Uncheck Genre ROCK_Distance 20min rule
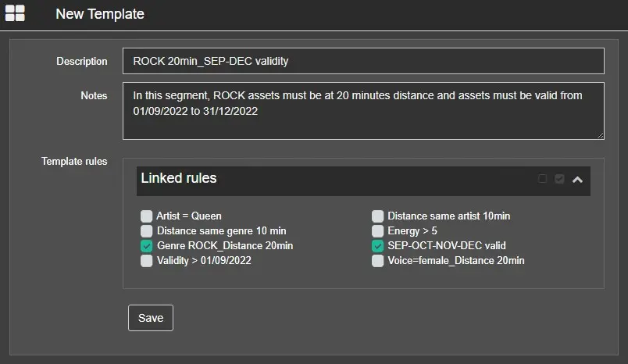Viewport: 628px width, 364px height. coord(147,246)
